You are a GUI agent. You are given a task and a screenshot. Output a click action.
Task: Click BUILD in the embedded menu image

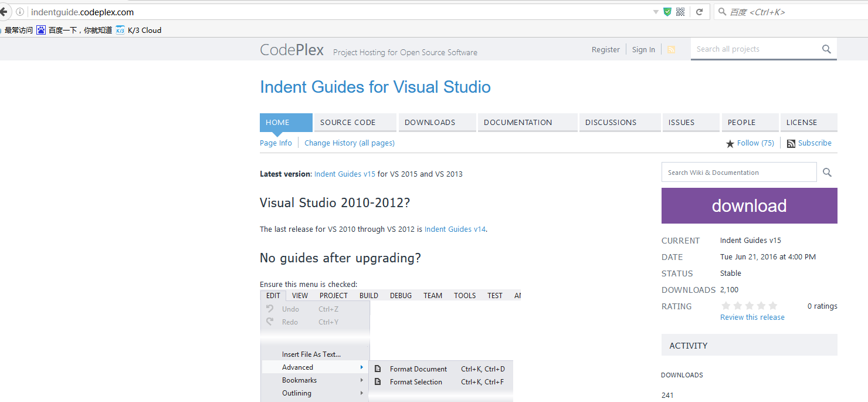point(369,295)
